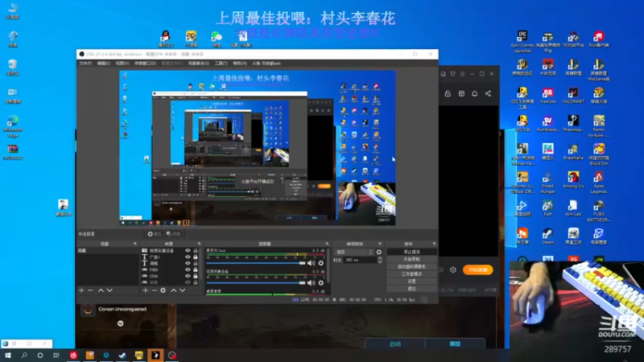Toggle lock on CSGO source
This screenshot has width=644, height=362.
[196, 276]
